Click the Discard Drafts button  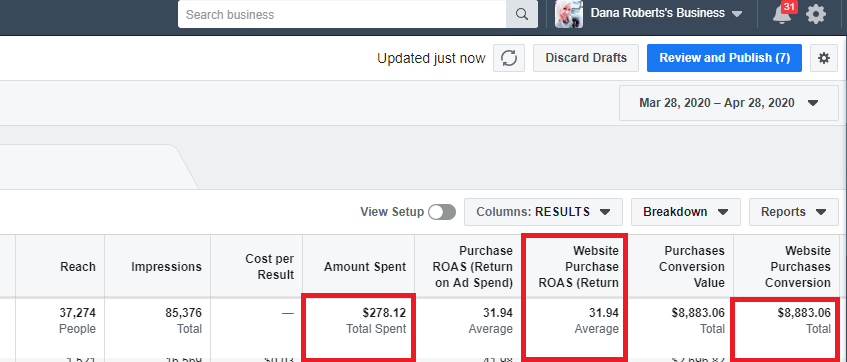586,58
